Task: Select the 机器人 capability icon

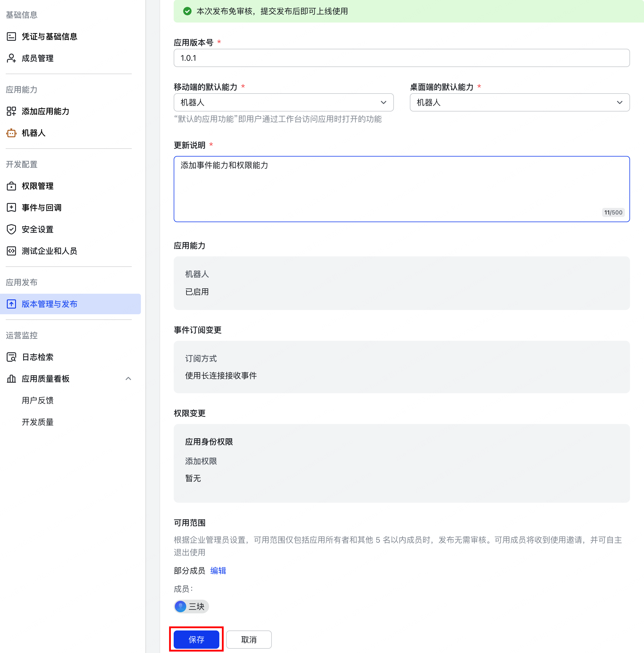Action: pos(11,133)
